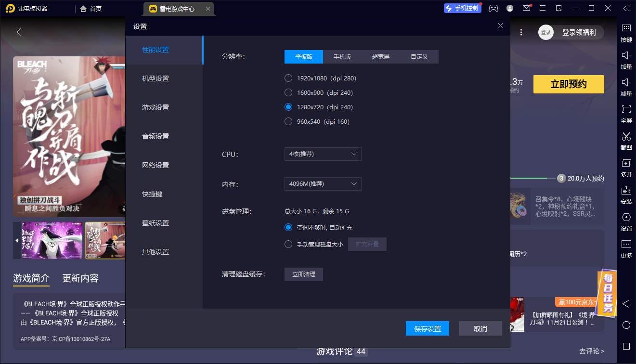The height and width of the screenshot is (364, 636).
Task: Open the mail notification icon with red dot
Action: (526, 8)
